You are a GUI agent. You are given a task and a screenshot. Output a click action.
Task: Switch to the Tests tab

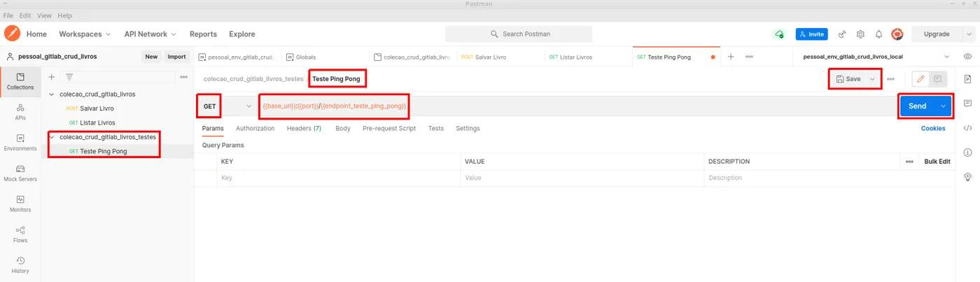point(435,129)
